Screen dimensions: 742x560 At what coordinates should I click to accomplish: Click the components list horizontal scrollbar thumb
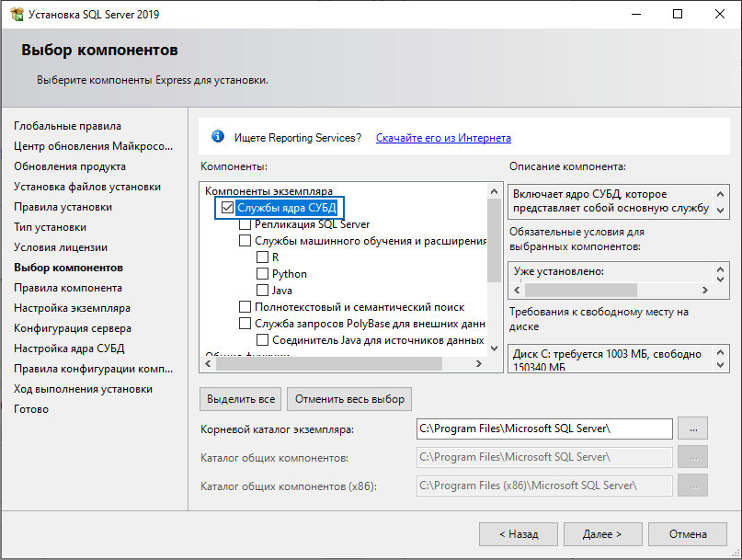[329, 363]
